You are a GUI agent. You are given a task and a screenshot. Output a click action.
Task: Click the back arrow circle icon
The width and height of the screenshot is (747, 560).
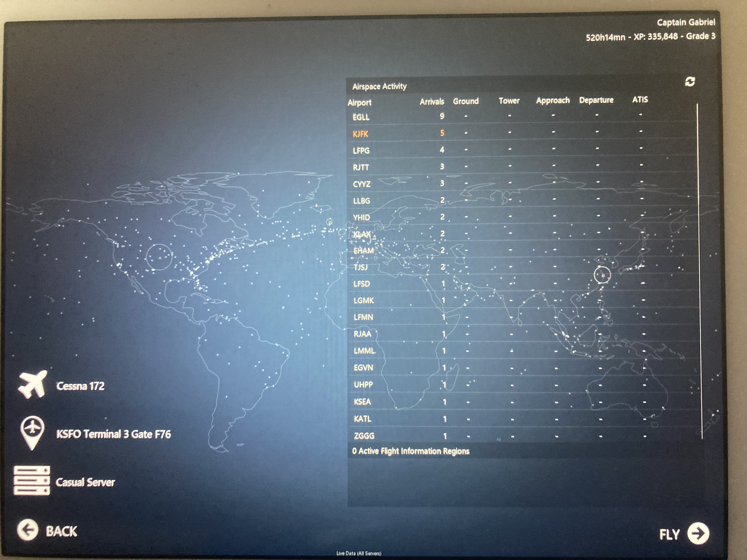pos(28,530)
